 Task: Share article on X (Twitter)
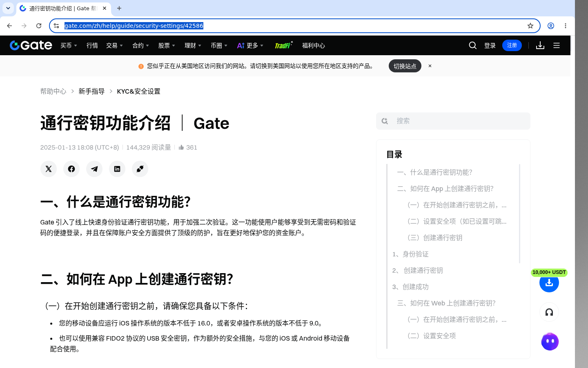(49, 169)
